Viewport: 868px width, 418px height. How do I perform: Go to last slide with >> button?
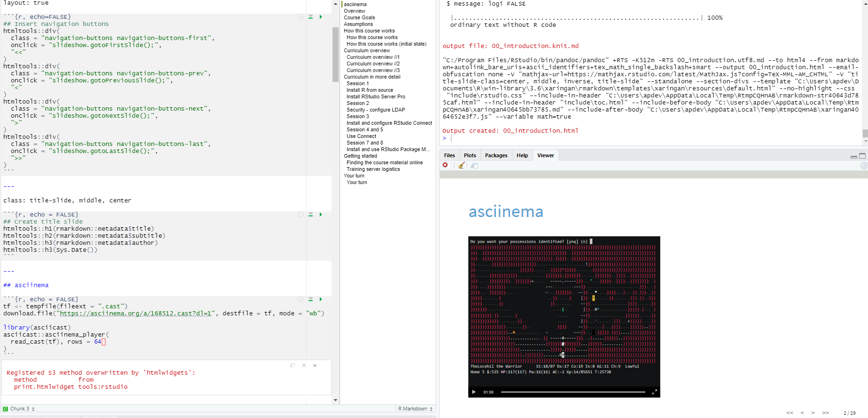826,413
